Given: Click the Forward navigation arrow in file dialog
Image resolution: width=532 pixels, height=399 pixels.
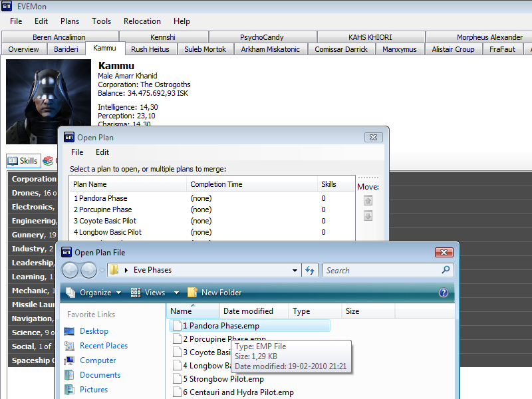Looking at the screenshot, I should [89, 271].
